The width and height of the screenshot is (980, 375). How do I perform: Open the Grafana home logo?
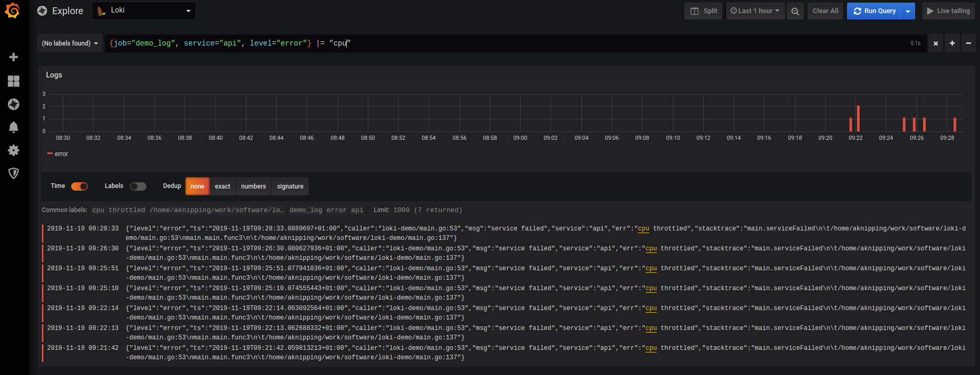click(13, 10)
